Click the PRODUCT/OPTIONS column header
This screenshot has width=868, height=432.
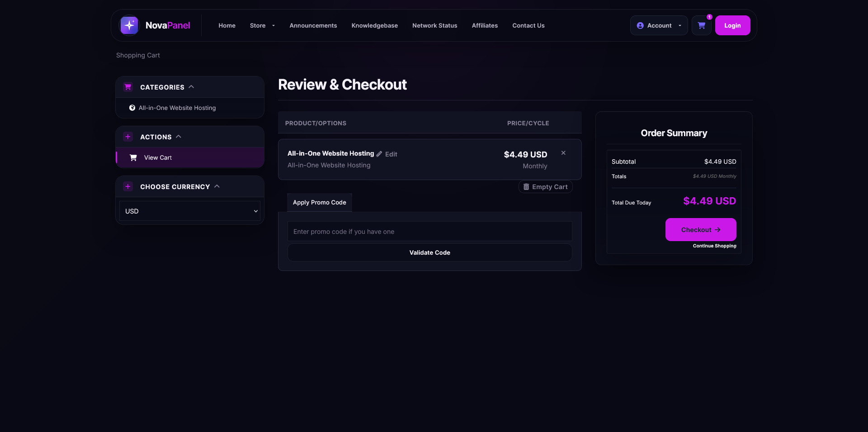click(x=316, y=123)
